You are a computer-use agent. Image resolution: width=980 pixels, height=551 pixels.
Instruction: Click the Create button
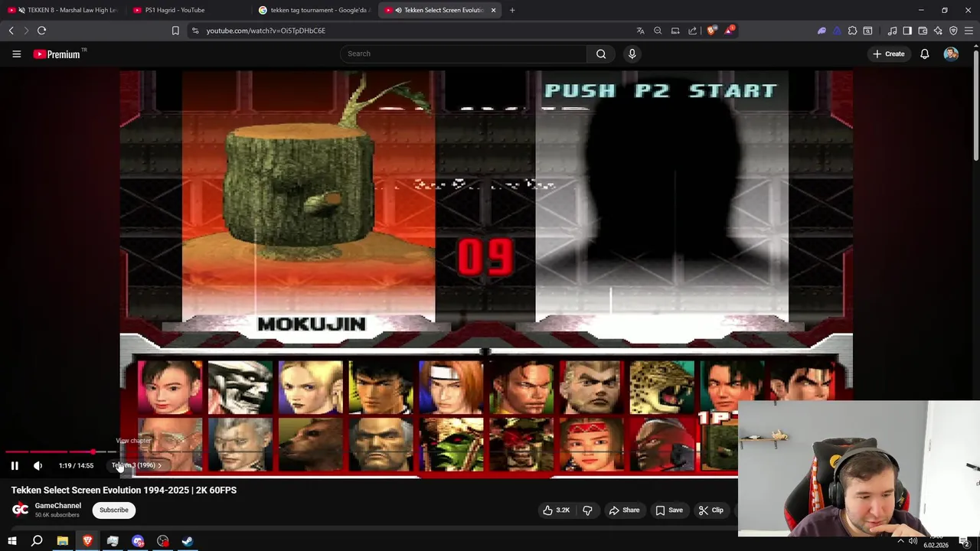point(888,54)
